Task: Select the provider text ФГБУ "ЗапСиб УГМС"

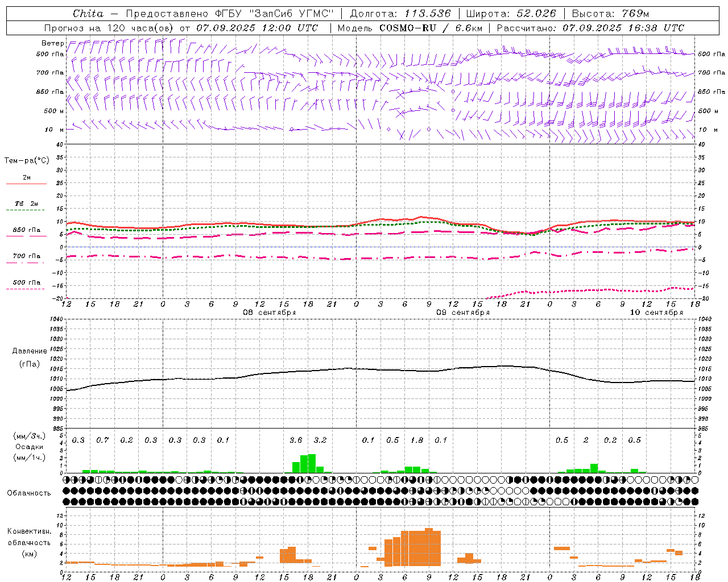Action: click(x=274, y=14)
